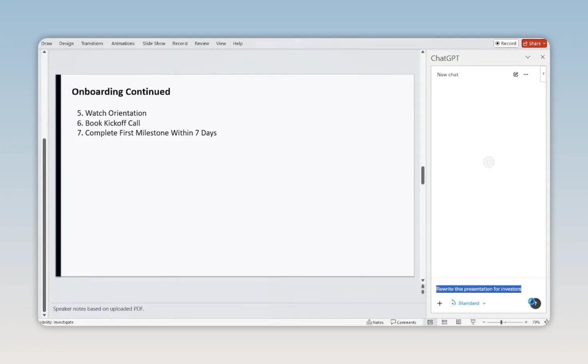Send the prompt with the arrow button
Screen dimensions: 588x364
tap(535, 303)
